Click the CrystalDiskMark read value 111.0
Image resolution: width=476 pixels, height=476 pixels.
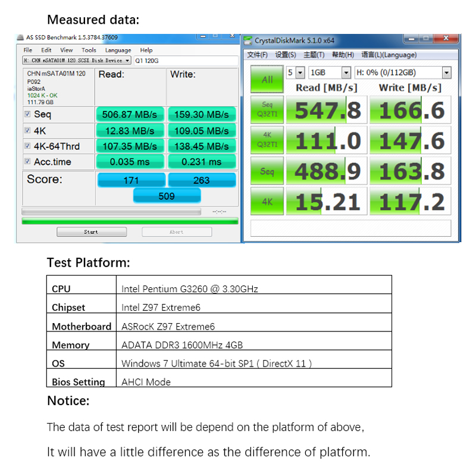(x=327, y=140)
